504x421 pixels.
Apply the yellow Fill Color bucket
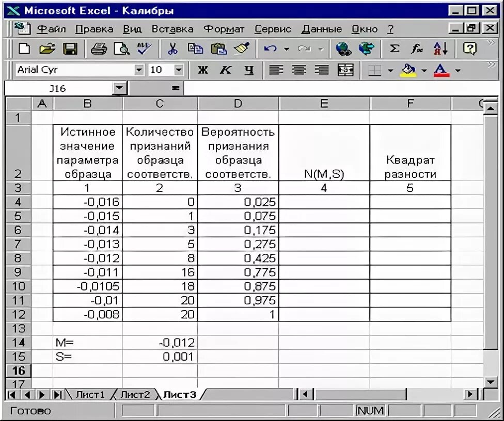click(x=408, y=70)
